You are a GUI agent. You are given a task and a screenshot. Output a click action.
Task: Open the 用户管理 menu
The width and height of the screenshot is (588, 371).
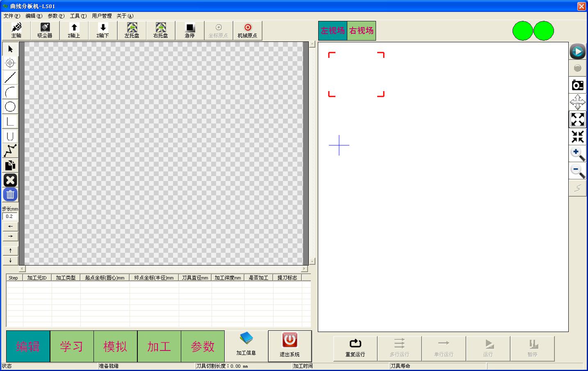point(102,16)
